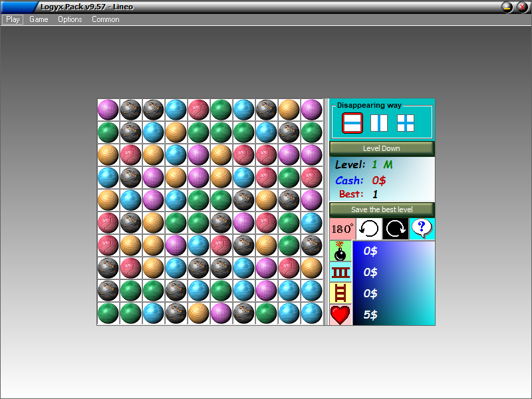This screenshot has width=532, height=399.
Task: Click the only blue ball in the third row
Action: point(176,155)
